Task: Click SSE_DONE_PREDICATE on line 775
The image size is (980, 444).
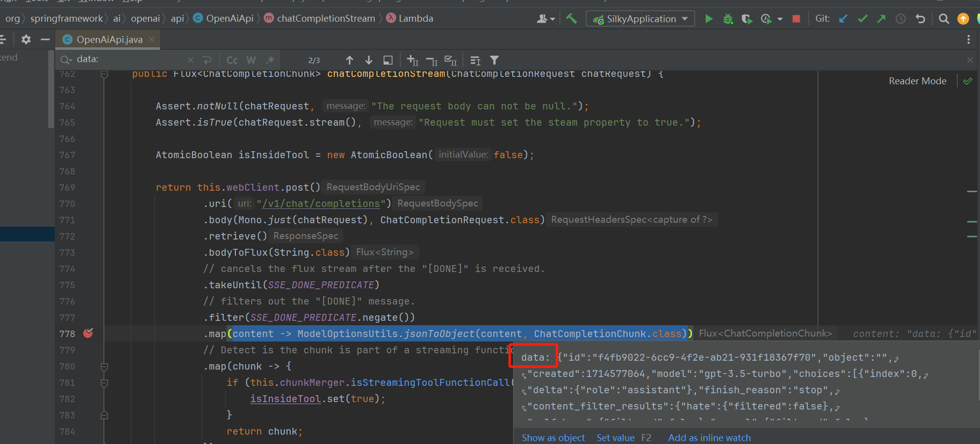Action: (321, 285)
